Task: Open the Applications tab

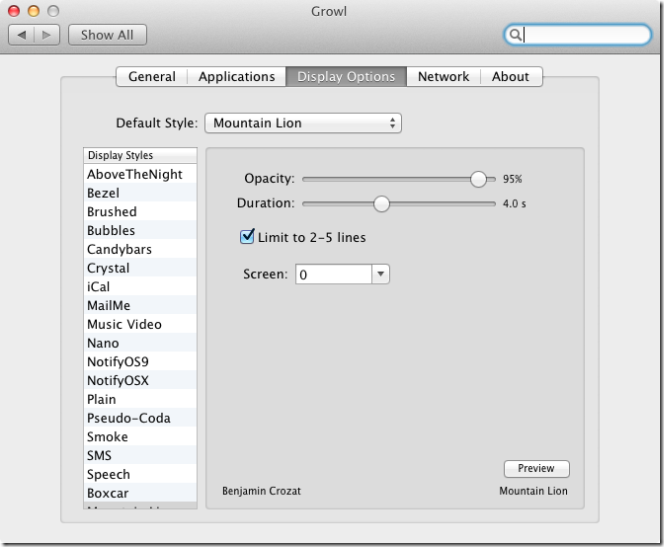Action: pos(237,77)
